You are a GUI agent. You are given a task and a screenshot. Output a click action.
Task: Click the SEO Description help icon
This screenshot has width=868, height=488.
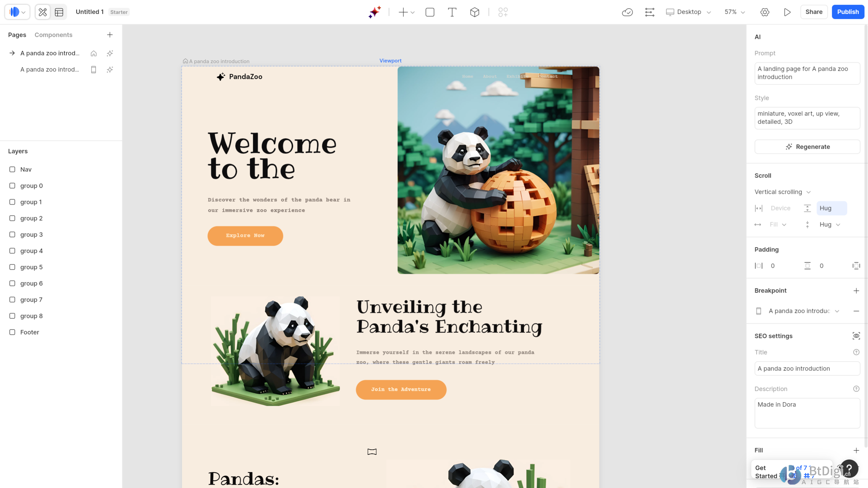pyautogui.click(x=856, y=389)
